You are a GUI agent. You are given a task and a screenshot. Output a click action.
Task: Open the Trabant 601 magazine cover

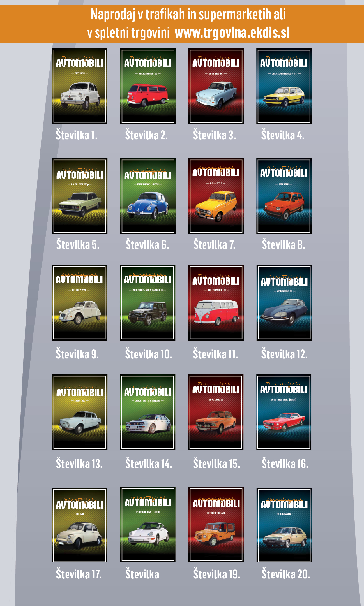[x=216, y=86]
